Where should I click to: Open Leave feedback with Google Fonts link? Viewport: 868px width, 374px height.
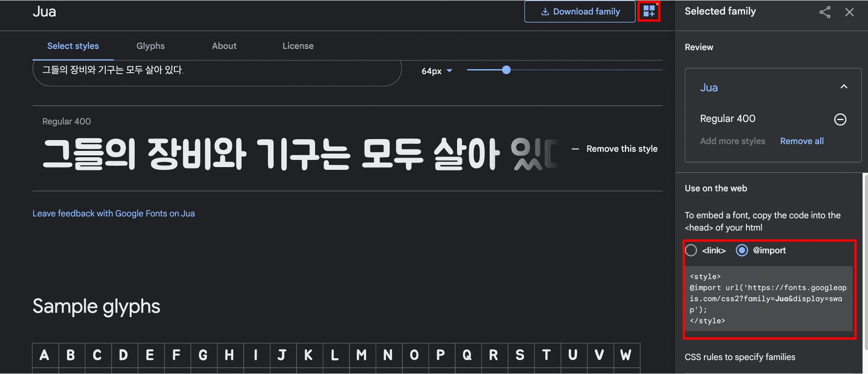(x=113, y=214)
